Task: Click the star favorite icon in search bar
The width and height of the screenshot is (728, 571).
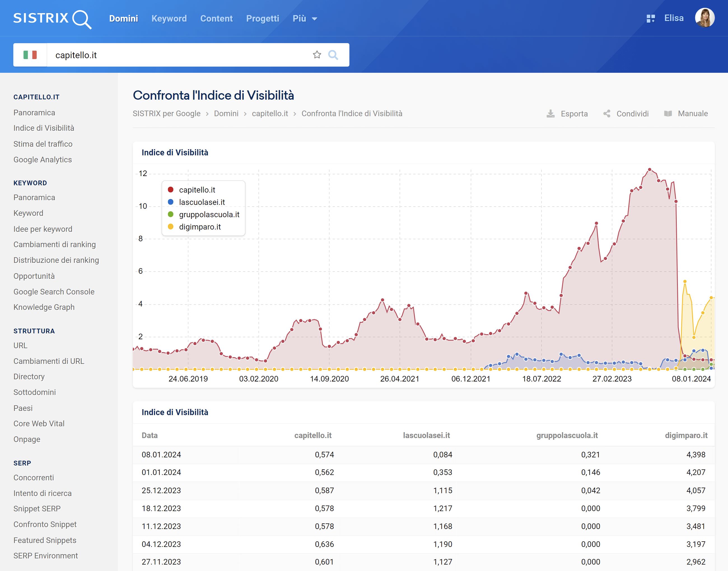Action: point(317,55)
